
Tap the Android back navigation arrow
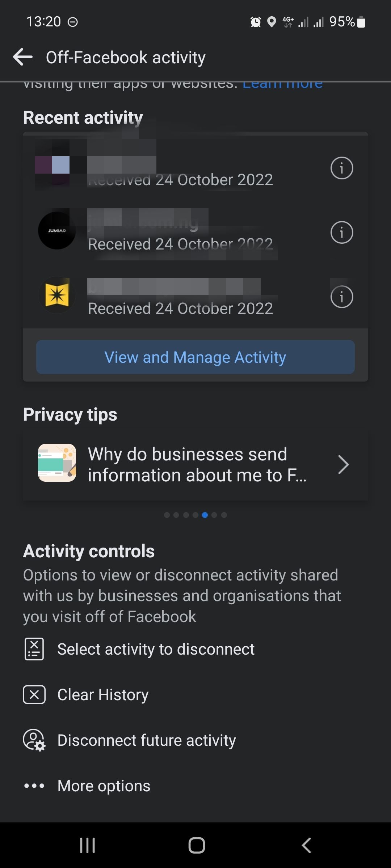tap(306, 845)
